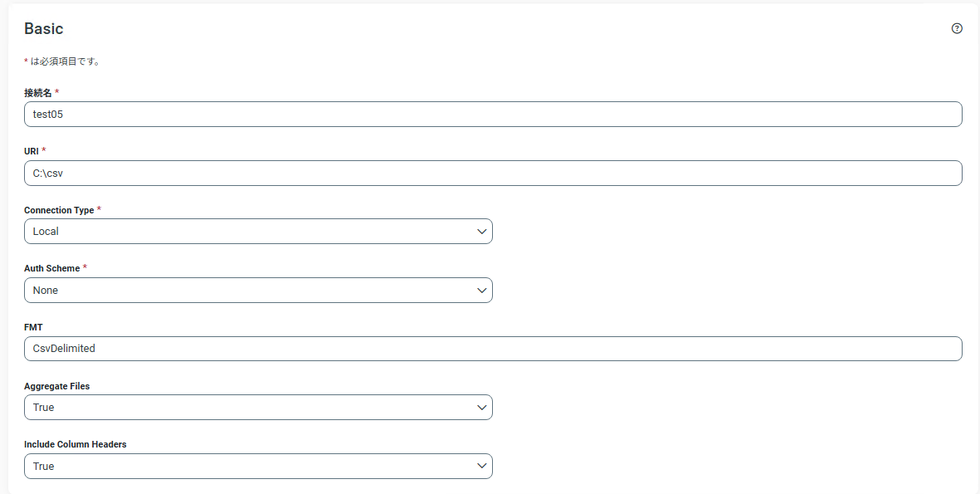Click the chevron of Include Column Headers
The height and width of the screenshot is (494, 980).
(x=482, y=466)
